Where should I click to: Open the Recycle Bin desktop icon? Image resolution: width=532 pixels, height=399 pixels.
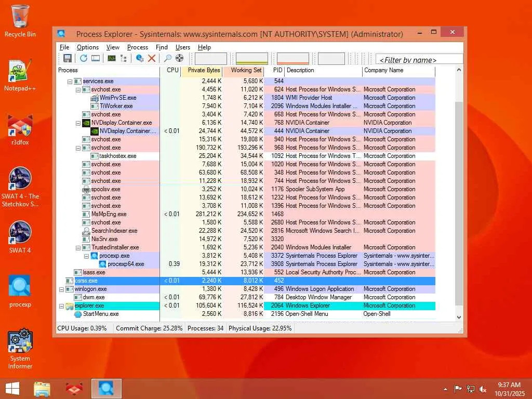pos(20,21)
